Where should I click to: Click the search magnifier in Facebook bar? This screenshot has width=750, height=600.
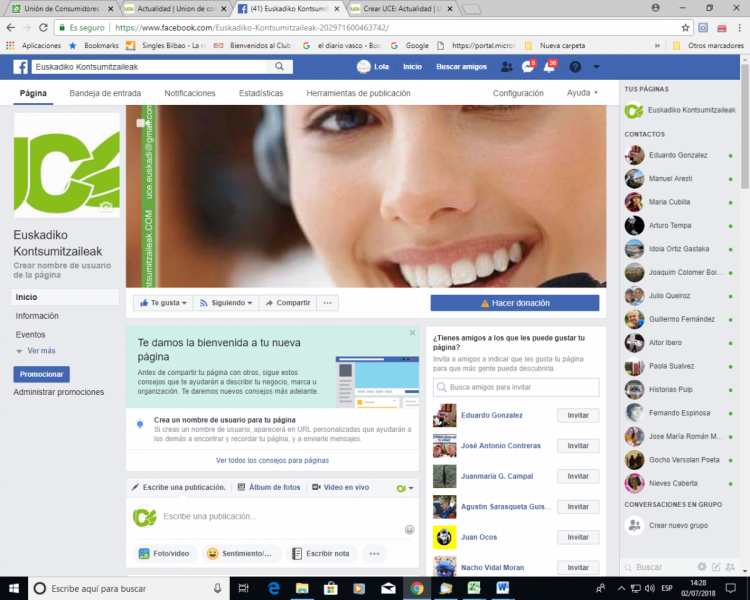[x=279, y=67]
